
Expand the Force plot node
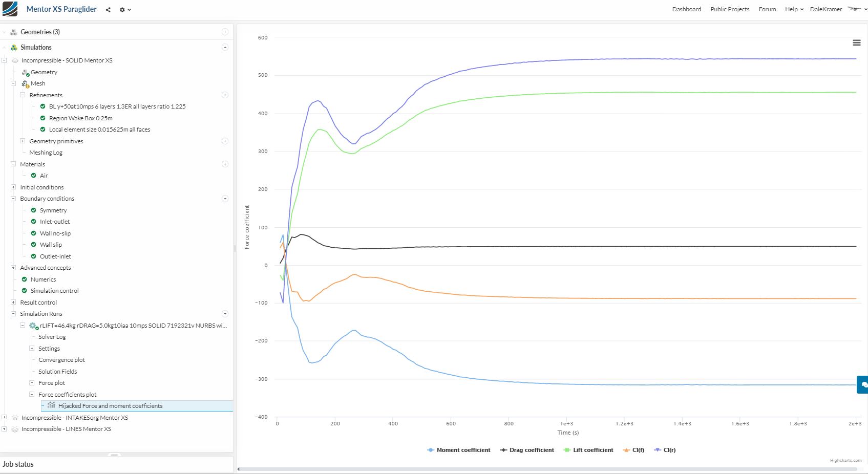coord(32,383)
